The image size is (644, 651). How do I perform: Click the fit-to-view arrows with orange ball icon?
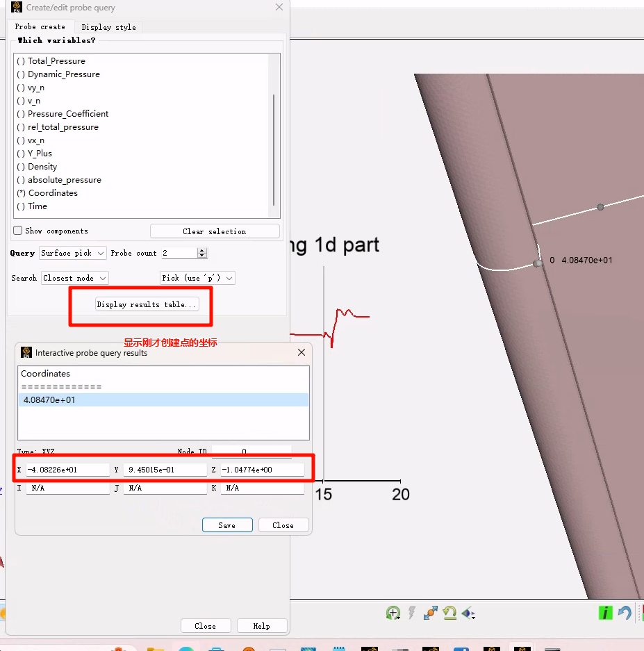click(430, 613)
